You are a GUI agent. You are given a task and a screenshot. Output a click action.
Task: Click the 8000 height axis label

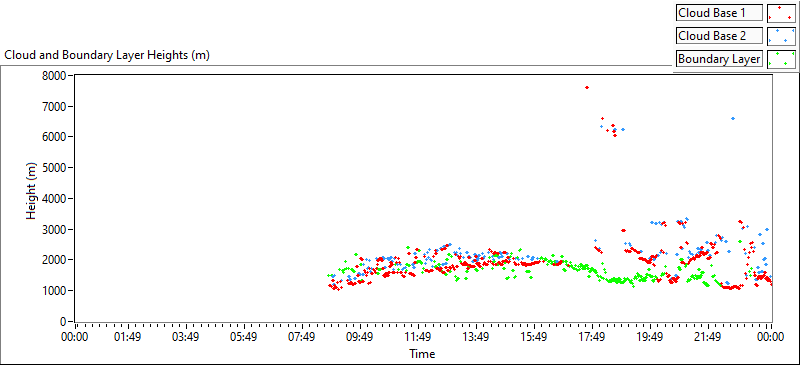(x=57, y=76)
